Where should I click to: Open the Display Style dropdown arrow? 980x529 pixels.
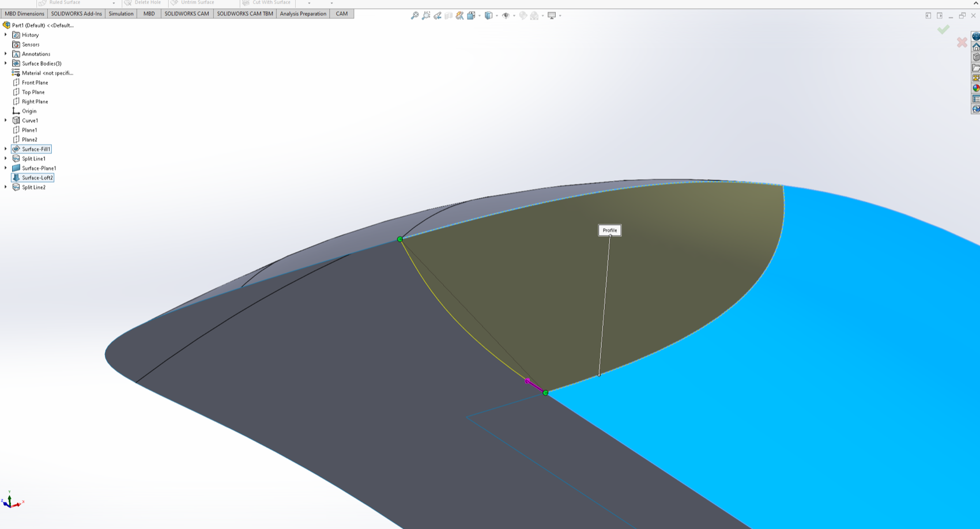coord(496,16)
